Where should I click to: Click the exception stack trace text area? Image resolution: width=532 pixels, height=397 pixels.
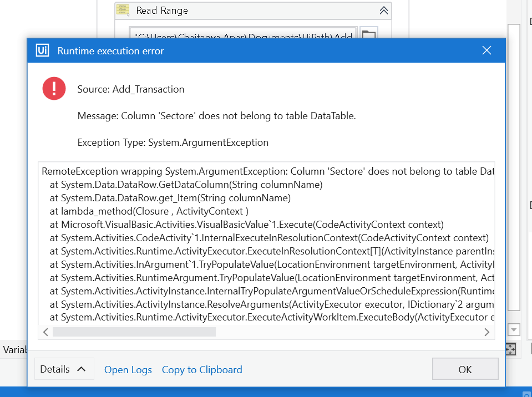click(266, 244)
